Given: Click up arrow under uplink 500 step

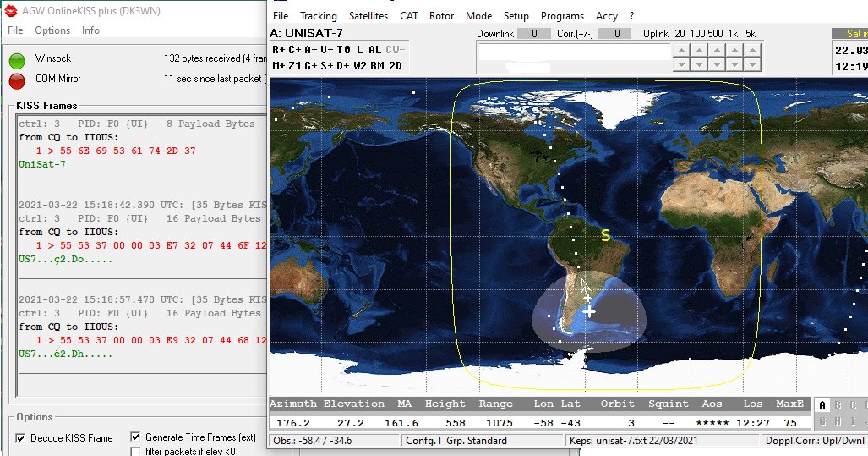Looking at the screenshot, I should (x=717, y=50).
